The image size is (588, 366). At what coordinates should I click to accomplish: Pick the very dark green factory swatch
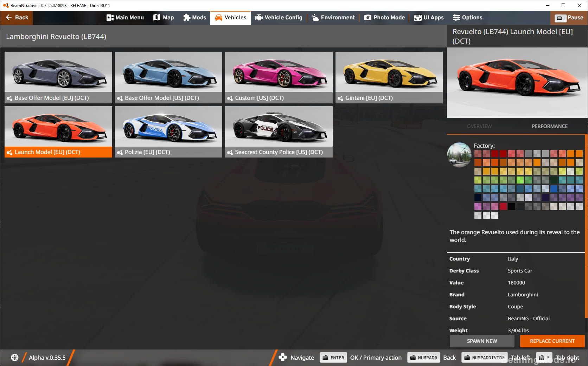(554, 180)
